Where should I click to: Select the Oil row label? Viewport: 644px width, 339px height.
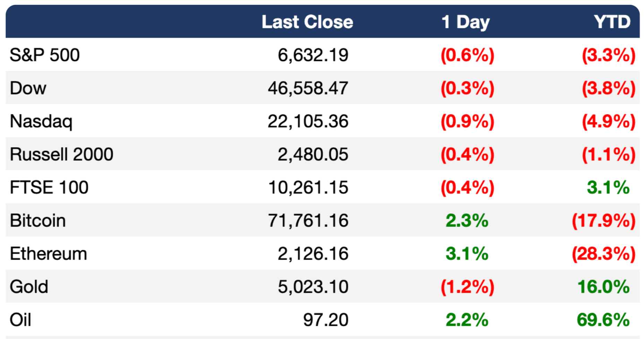tap(20, 320)
